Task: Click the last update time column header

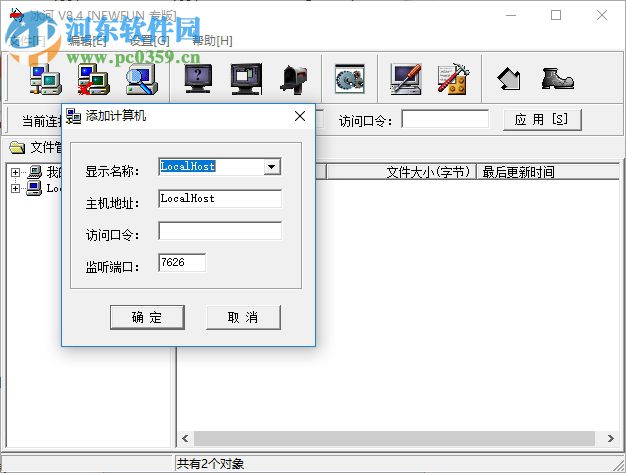Action: tap(547, 172)
